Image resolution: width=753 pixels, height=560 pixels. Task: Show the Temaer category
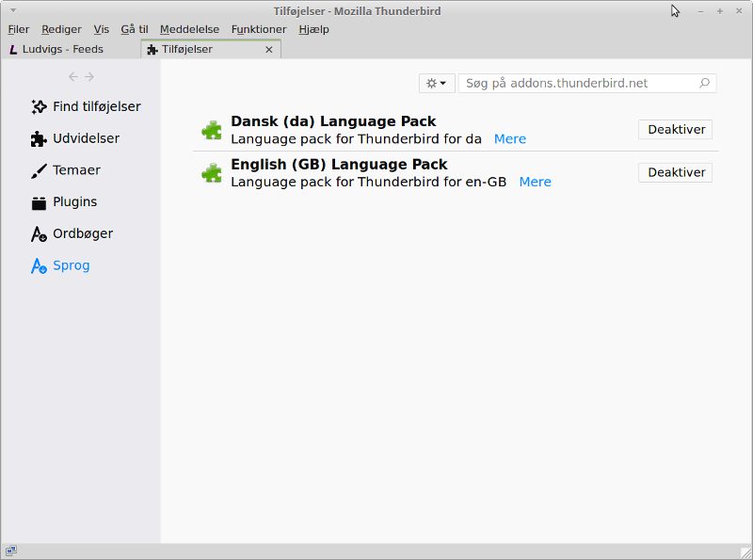click(x=66, y=170)
